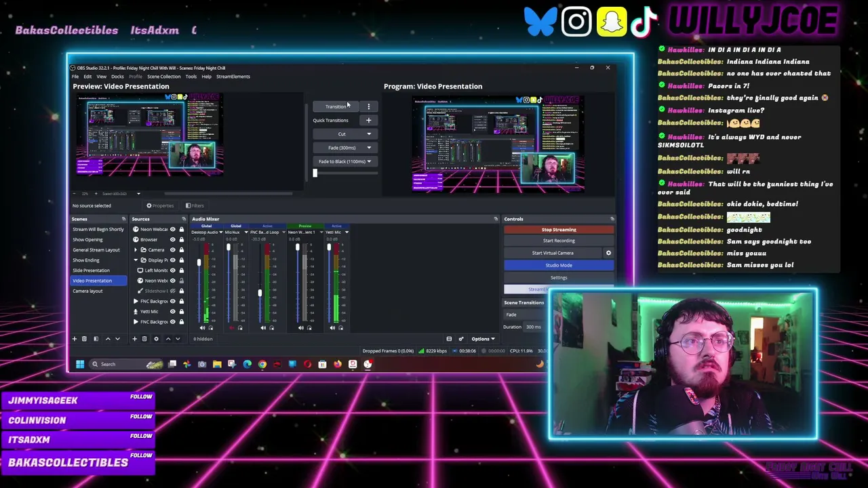The height and width of the screenshot is (488, 868).
Task: Hide the Browser source
Action: (172, 239)
